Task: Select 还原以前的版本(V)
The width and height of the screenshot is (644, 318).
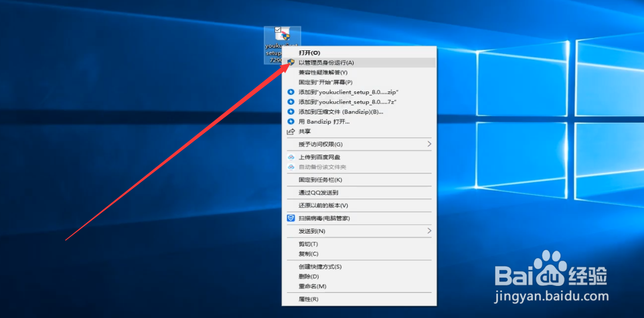Action: [x=358, y=205]
